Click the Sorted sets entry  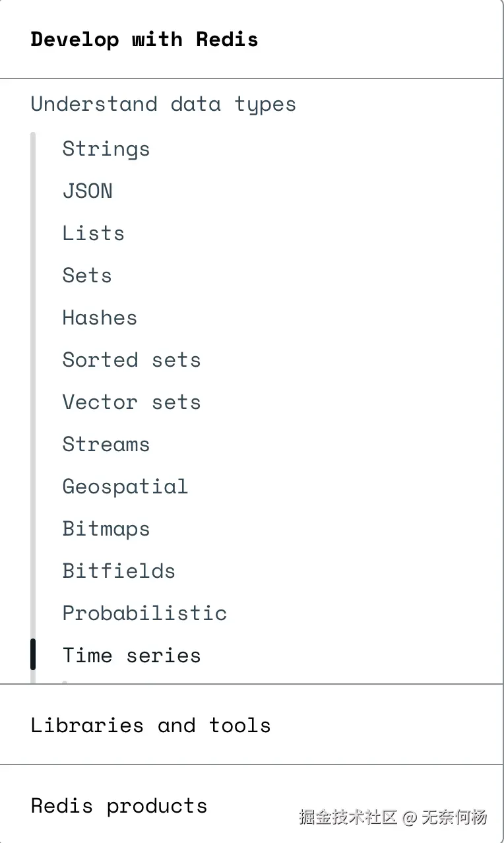coord(131,360)
